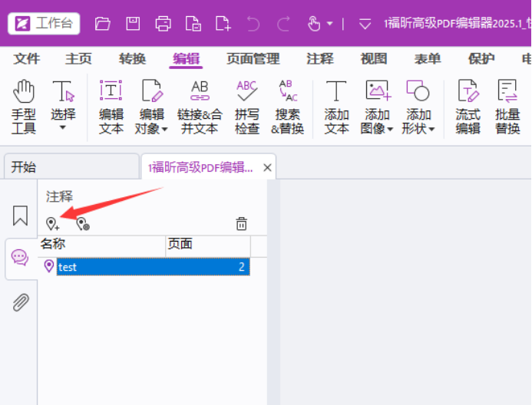Expand the Add Shapes (添加形状) dropdown
The width and height of the screenshot is (532, 405).
tap(419, 129)
